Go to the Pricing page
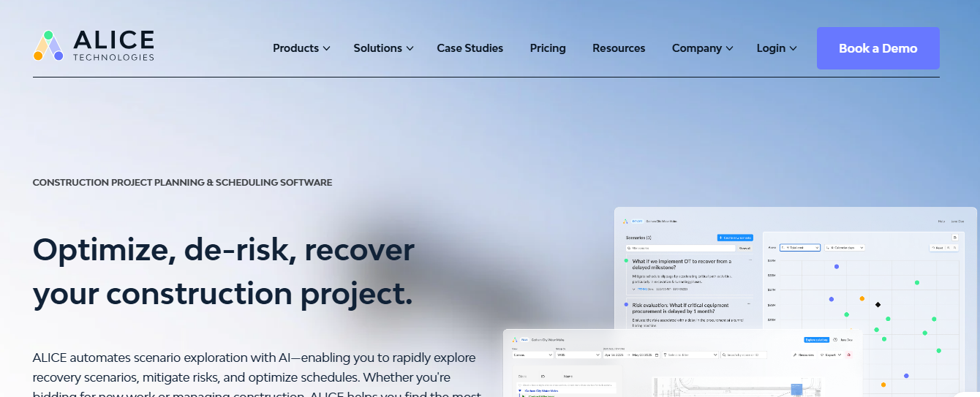This screenshot has width=980, height=397. [x=548, y=48]
